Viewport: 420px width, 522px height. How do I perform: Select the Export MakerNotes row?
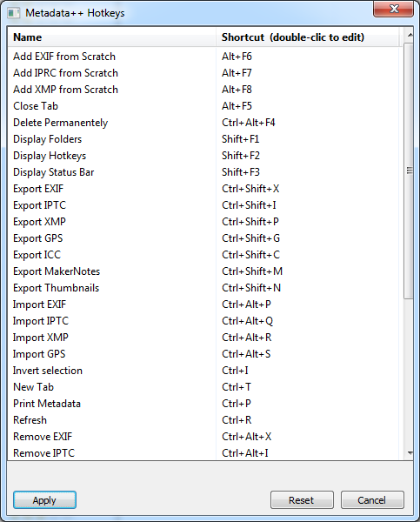(x=203, y=271)
